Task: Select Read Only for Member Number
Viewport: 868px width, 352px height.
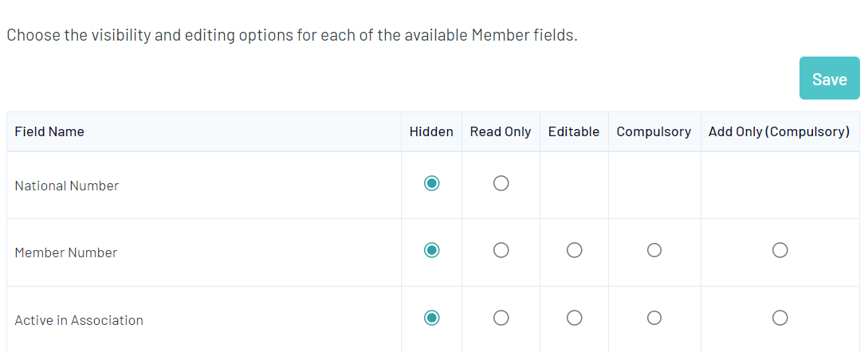Action: 501,251
